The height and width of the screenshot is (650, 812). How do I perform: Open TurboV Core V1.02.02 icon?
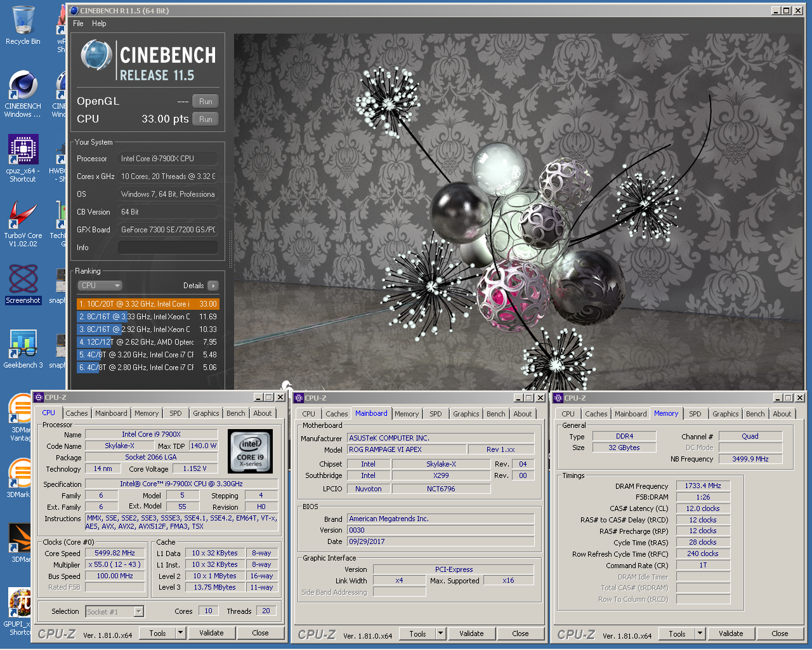[23, 223]
